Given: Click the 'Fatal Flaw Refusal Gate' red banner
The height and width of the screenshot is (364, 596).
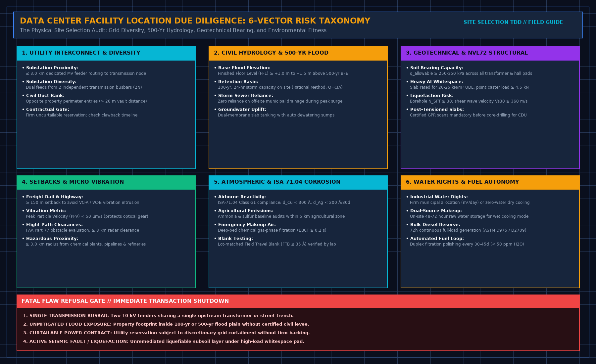Looking at the screenshot, I should coord(298,301).
